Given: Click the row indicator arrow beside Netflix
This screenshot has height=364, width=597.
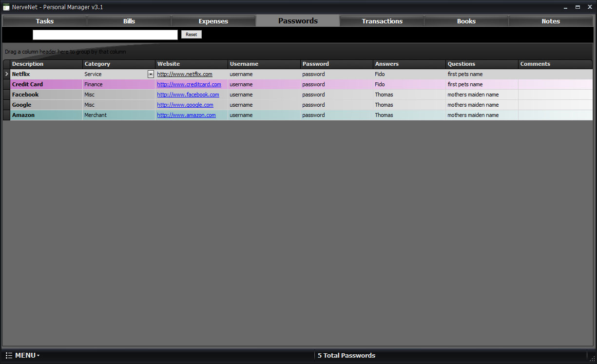Looking at the screenshot, I should [x=6, y=74].
